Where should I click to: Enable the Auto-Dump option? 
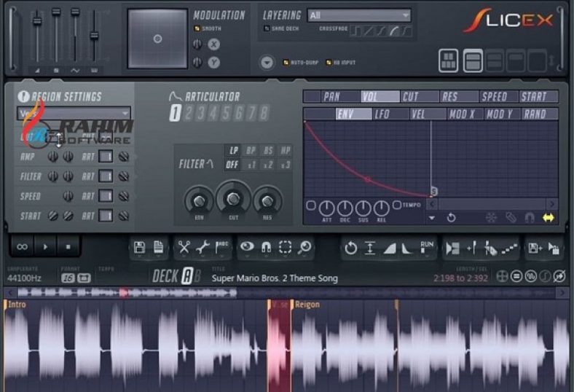pos(286,63)
